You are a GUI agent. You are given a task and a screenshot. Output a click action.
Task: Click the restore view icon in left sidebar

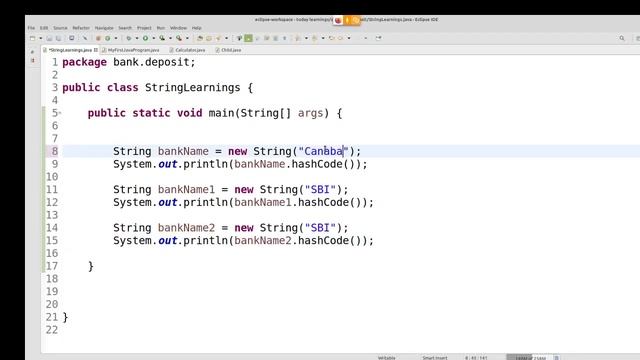pyautogui.click(x=33, y=52)
